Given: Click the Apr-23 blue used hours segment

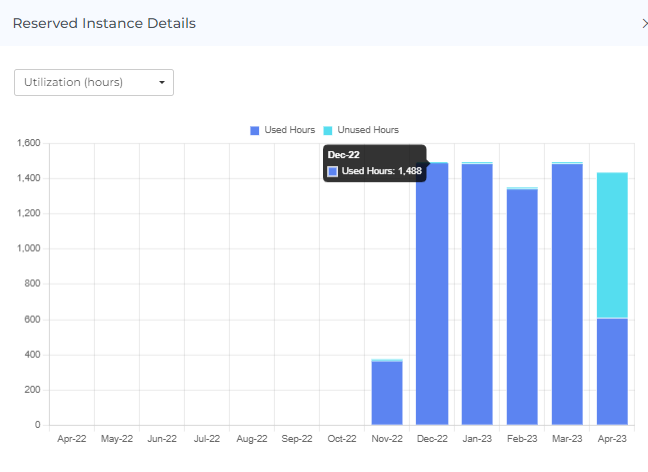Looking at the screenshot, I should pyautogui.click(x=612, y=371).
